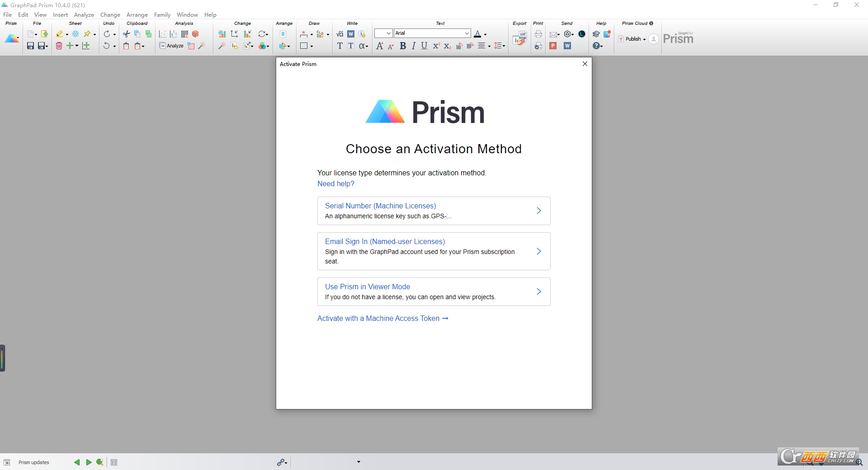Click the Redo circular arrow icon
Screen dimensions: 868x470
[x=107, y=34]
